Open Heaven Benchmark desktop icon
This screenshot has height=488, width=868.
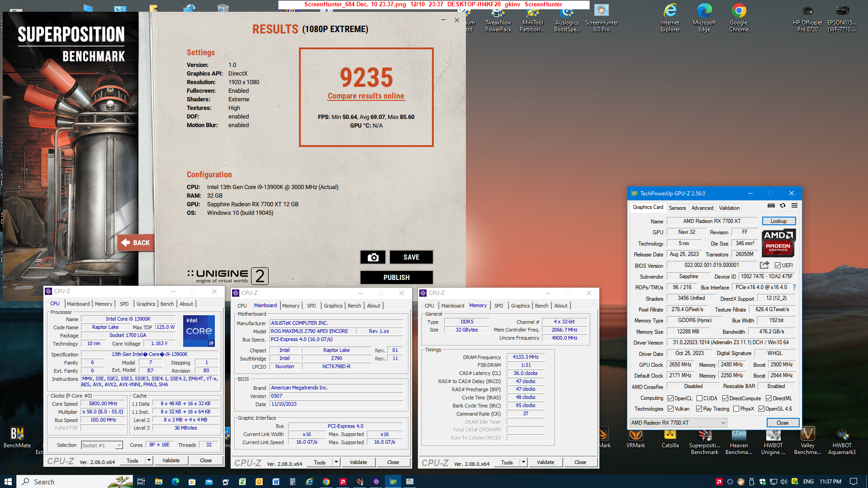click(739, 441)
